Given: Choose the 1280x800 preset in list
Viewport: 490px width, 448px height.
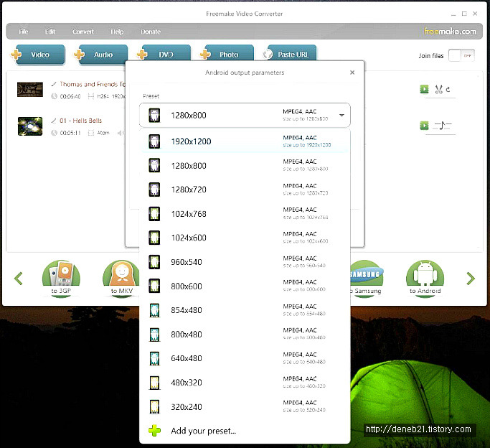Looking at the screenshot, I should point(245,165).
